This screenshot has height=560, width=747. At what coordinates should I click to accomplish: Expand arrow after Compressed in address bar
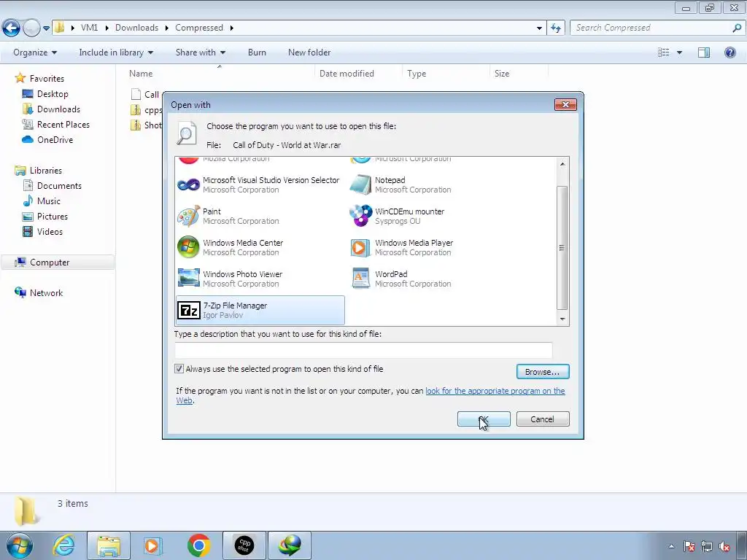point(231,28)
